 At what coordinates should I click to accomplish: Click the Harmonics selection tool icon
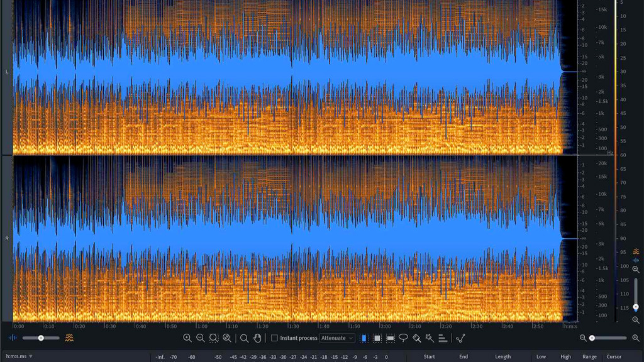coord(443,337)
